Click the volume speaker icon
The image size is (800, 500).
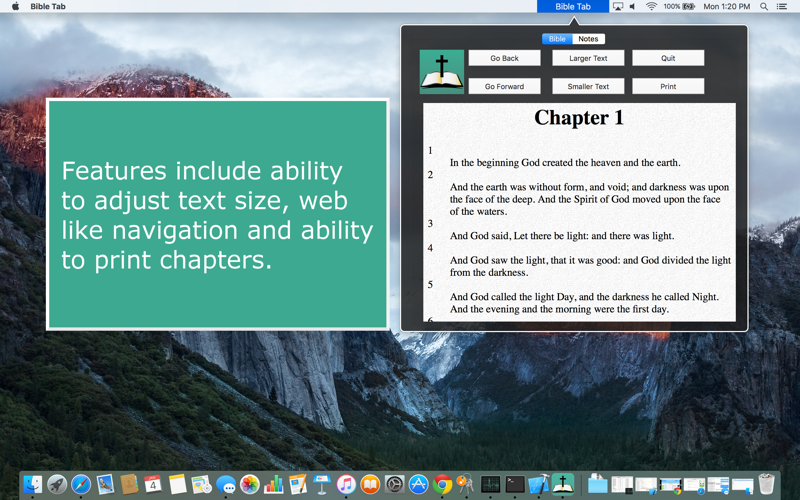[633, 6]
